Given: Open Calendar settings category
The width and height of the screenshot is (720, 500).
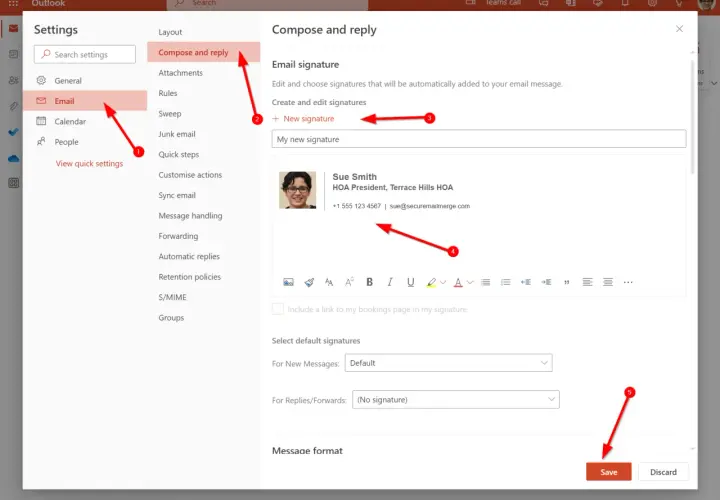Looking at the screenshot, I should pyautogui.click(x=85, y=121).
